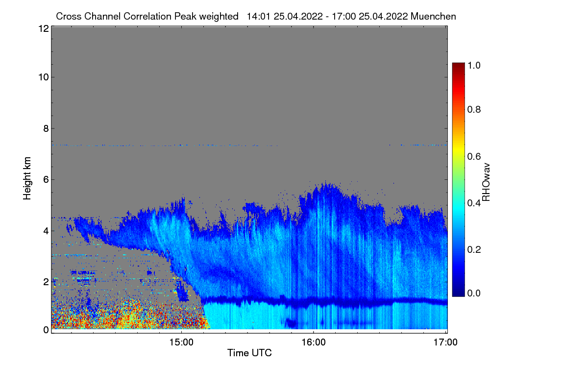Click the 8 km height tick label

[x=46, y=128]
